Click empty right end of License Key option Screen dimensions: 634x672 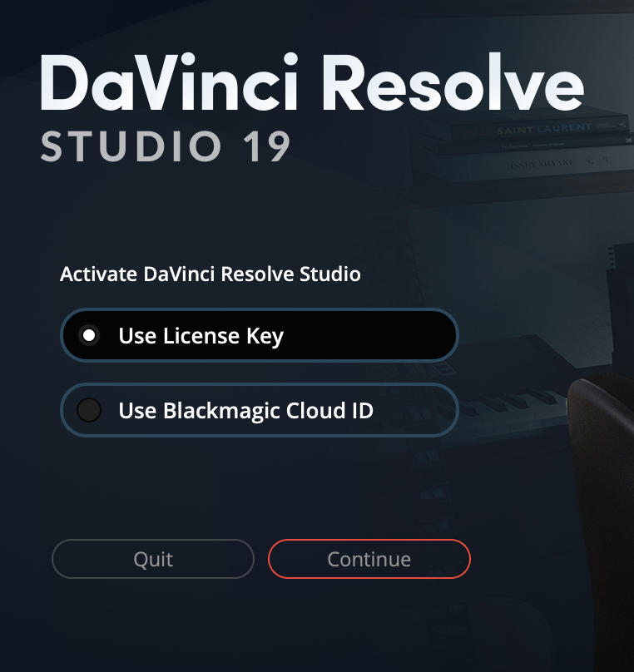(x=386, y=335)
